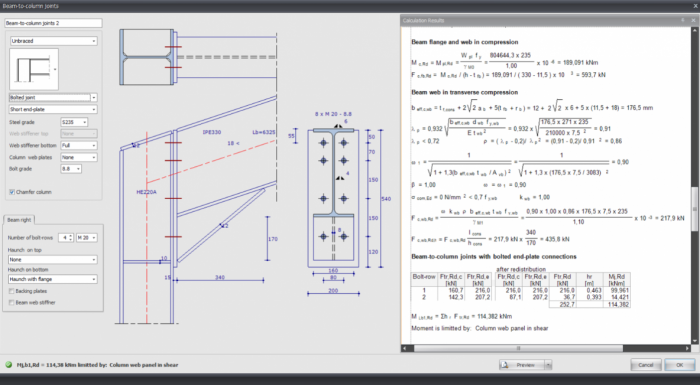Enable the Backing plates checkbox
700x385 pixels.
(x=12, y=291)
